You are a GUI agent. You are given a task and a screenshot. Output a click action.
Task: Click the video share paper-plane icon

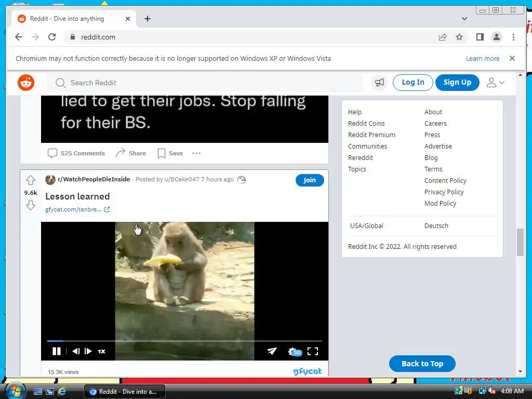click(272, 351)
